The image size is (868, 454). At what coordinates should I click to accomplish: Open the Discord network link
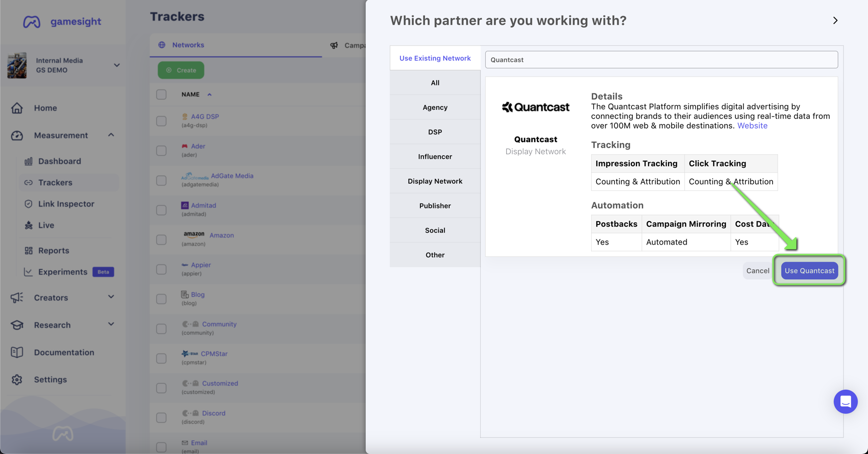point(213,413)
